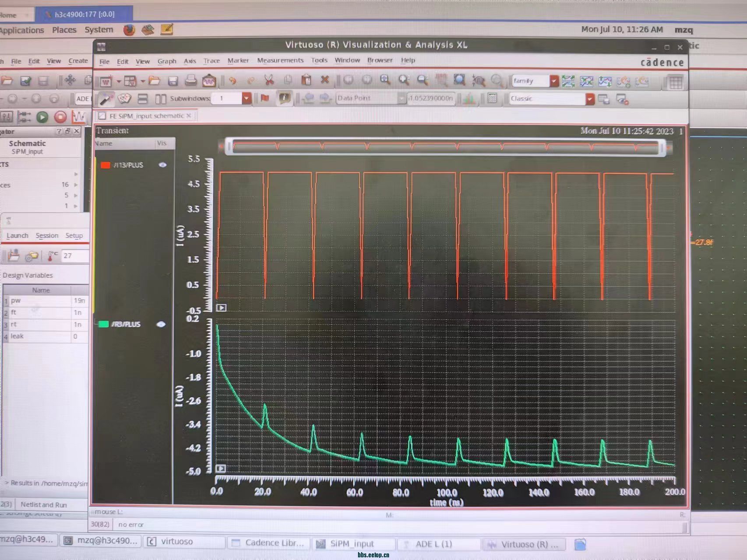Click the zoom fit magnifier icon

click(x=385, y=80)
